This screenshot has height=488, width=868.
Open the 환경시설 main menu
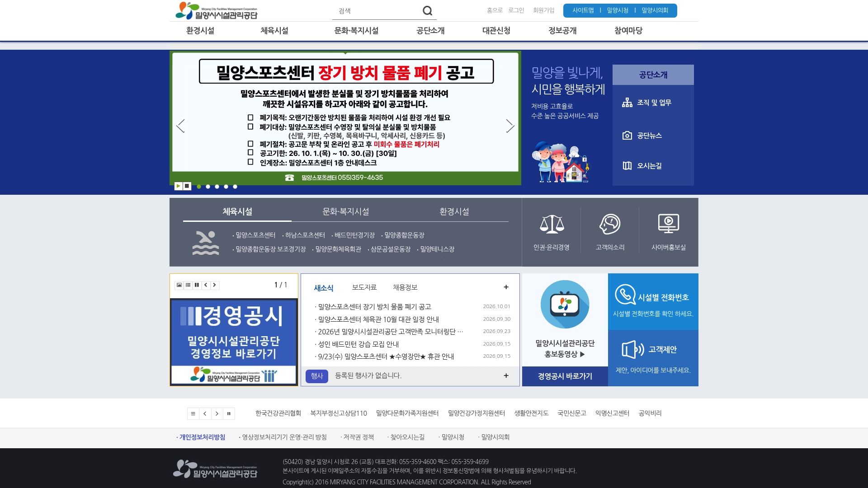click(x=200, y=31)
